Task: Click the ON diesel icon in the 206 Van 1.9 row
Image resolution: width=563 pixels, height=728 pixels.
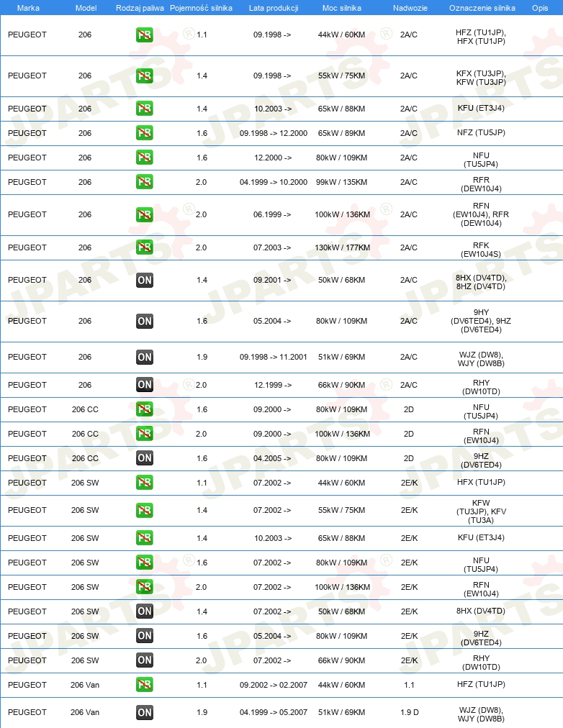Action: click(145, 712)
